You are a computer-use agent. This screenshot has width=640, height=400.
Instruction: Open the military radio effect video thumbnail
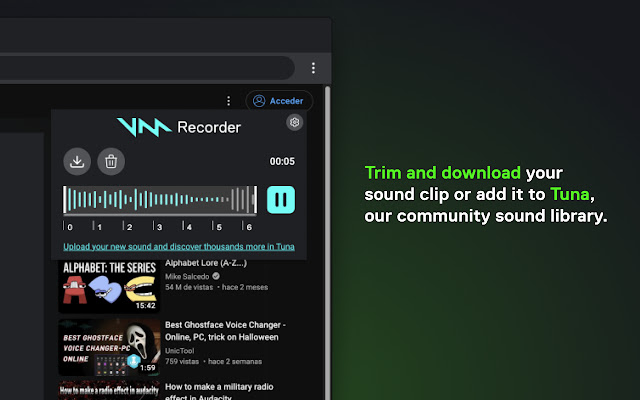(x=109, y=391)
